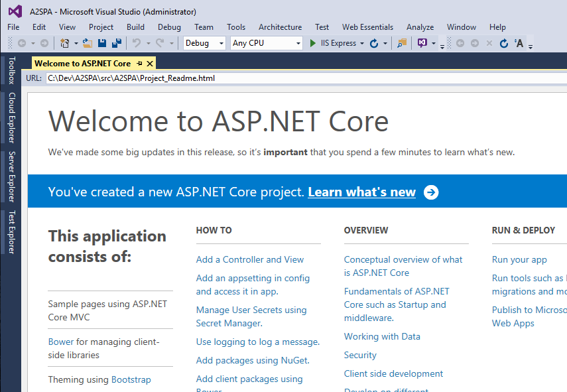Expand the Redo history dropdown arrow

[171, 43]
